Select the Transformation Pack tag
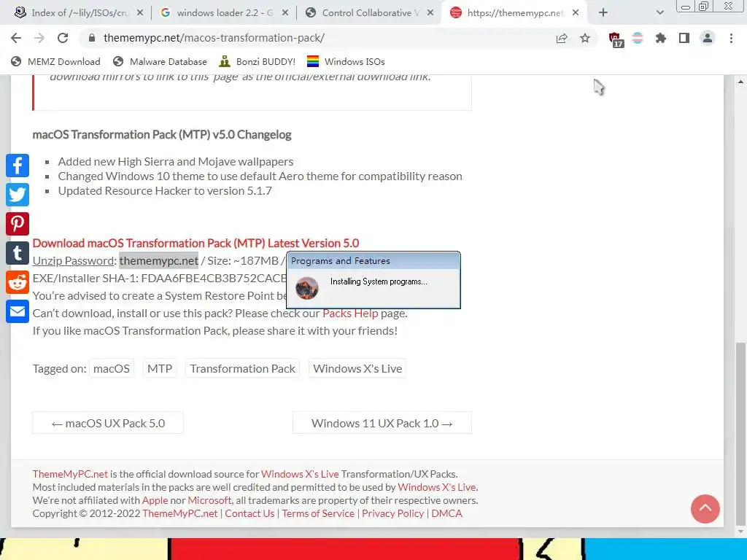 click(x=242, y=368)
